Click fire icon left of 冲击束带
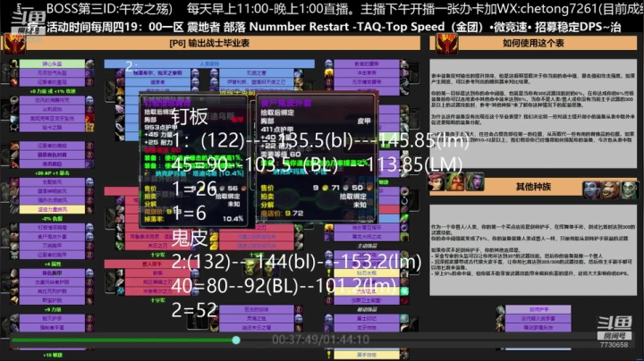The height and width of the screenshot is (361, 644). point(328,73)
